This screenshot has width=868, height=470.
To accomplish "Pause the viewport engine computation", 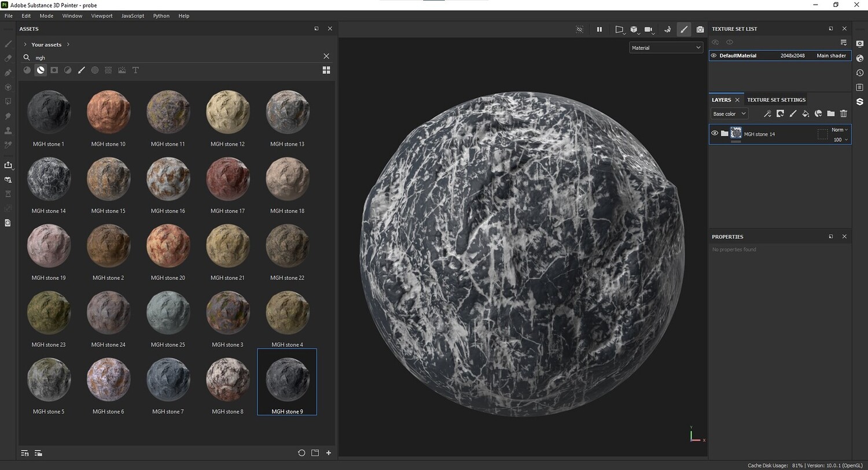I will pyautogui.click(x=599, y=29).
